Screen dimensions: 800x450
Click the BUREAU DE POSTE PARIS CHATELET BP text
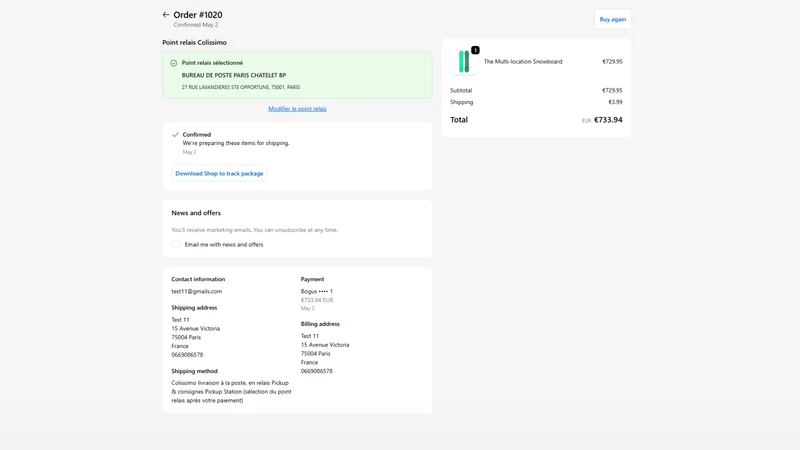click(x=234, y=75)
